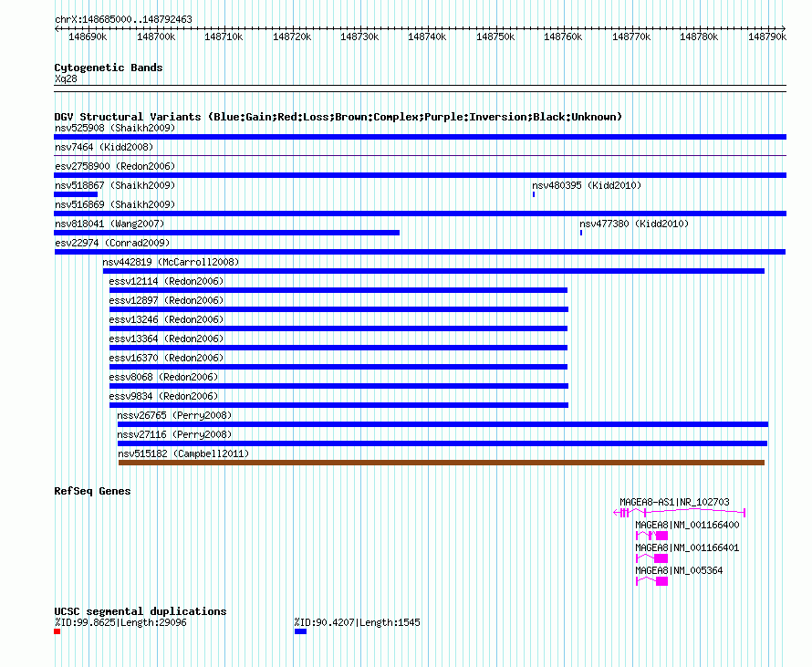Open the RefSeq Genes track title
Screen dimensions: 812x667
92,491
